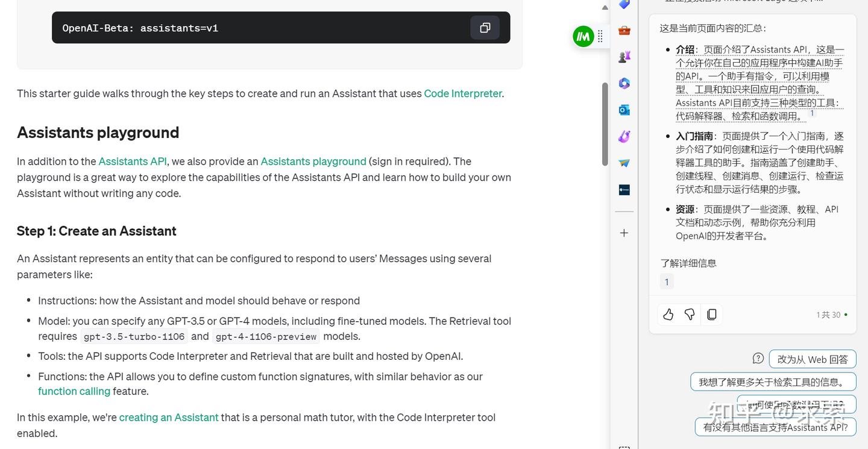The image size is (868, 449).
Task: Open Outlook from the Edge sidebar
Action: tap(624, 110)
